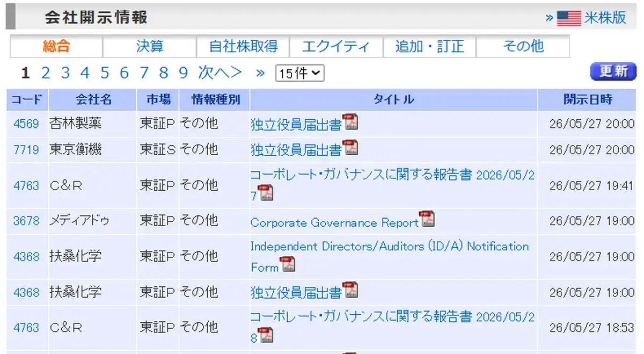Click the コード column header

click(x=27, y=99)
